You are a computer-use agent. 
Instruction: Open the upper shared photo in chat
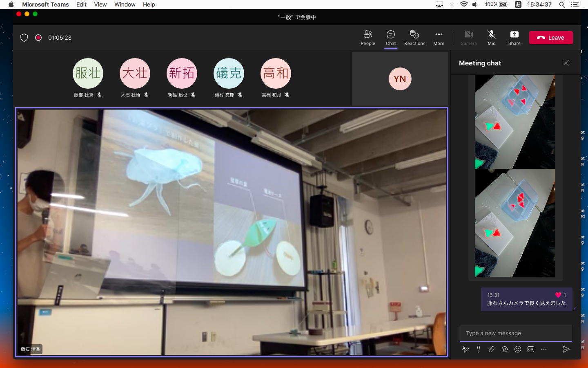(515, 122)
